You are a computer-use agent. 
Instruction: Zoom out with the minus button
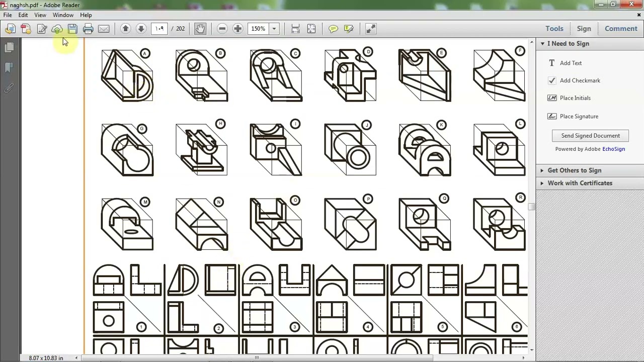pos(222,29)
